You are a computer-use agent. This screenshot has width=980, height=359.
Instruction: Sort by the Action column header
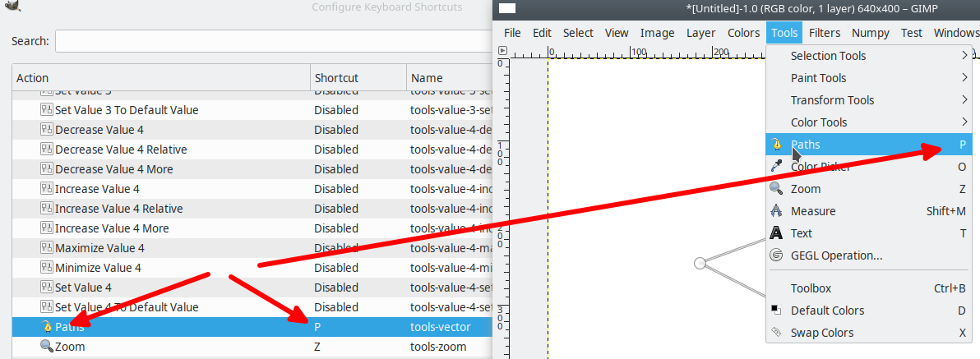coord(161,78)
